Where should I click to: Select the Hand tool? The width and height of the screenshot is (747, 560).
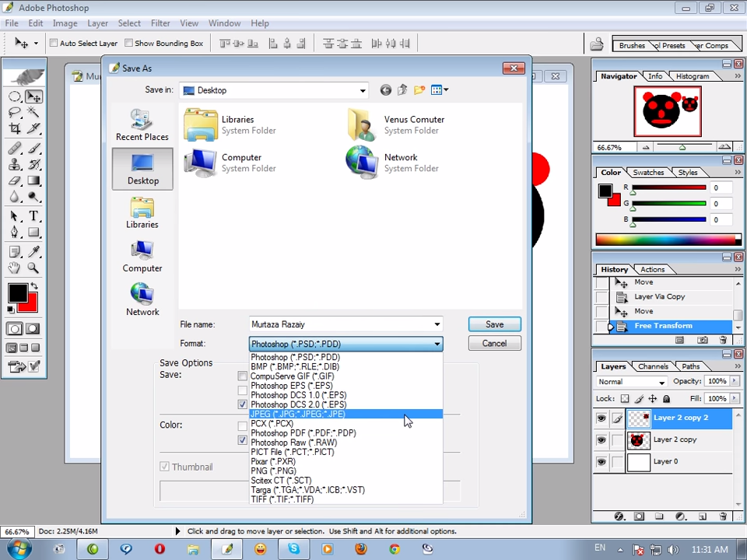14,268
